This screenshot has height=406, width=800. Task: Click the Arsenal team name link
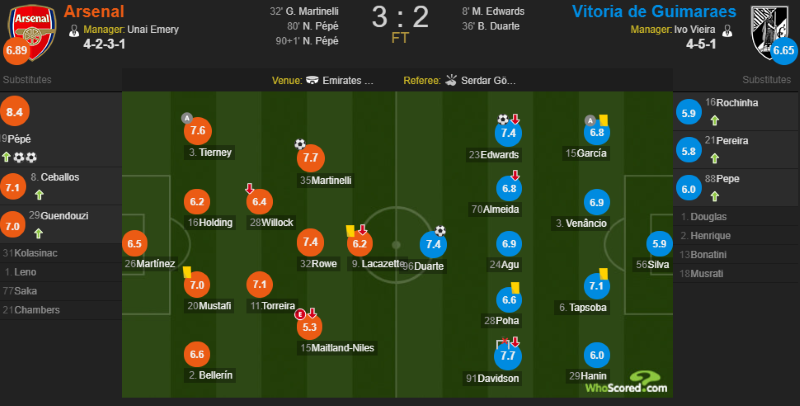point(94,11)
